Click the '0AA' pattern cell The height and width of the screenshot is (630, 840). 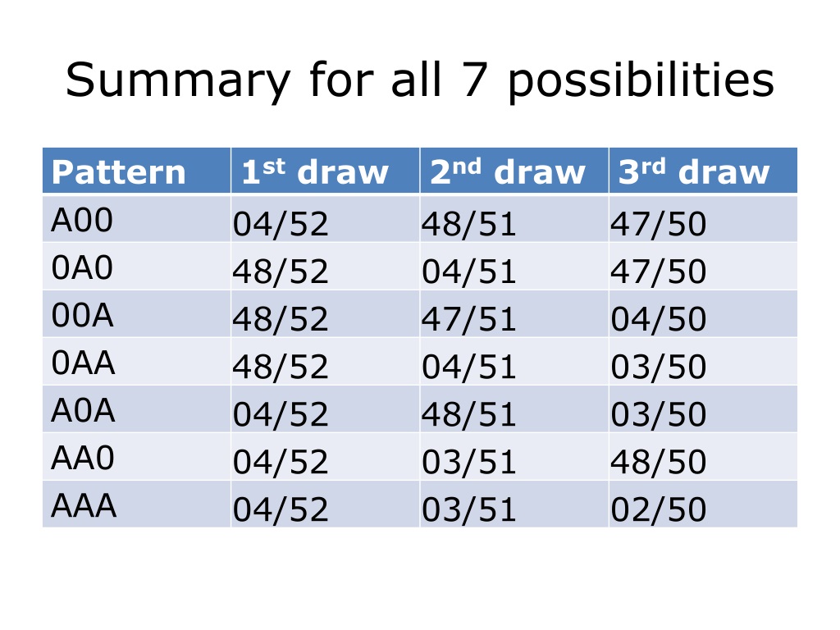pos(137,362)
